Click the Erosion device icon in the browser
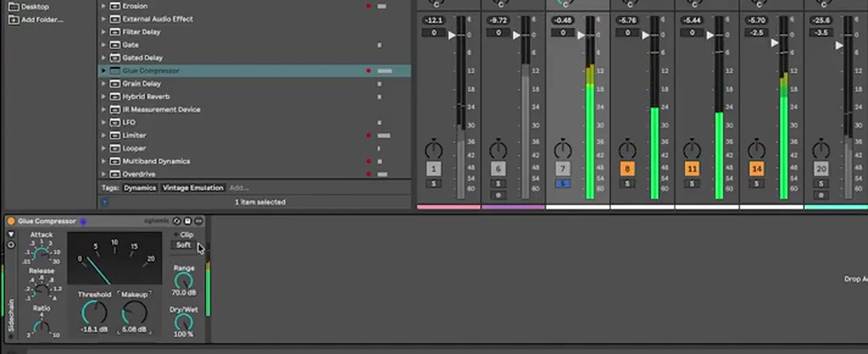The height and width of the screenshot is (354, 868). pos(115,6)
